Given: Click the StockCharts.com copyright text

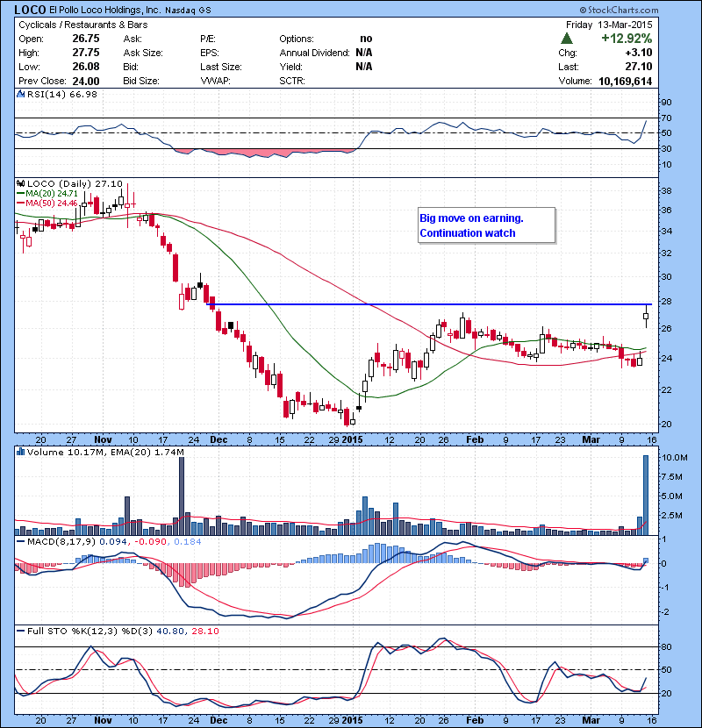Looking at the screenshot, I should click(x=619, y=10).
